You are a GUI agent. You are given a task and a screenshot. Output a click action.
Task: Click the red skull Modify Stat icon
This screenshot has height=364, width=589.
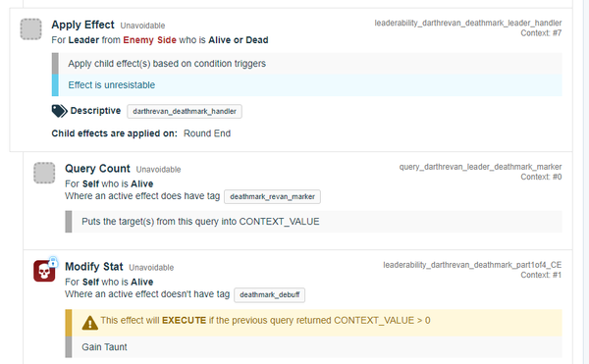[44, 271]
